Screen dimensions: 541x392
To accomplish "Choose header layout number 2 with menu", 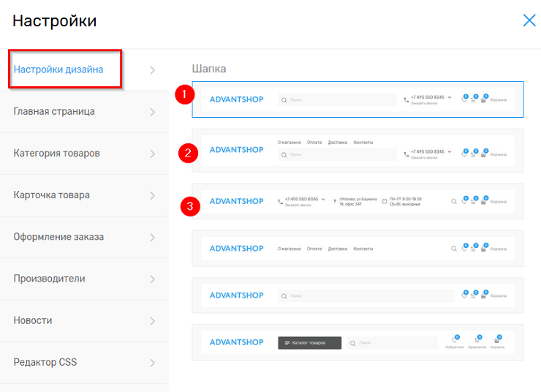I will (x=357, y=151).
